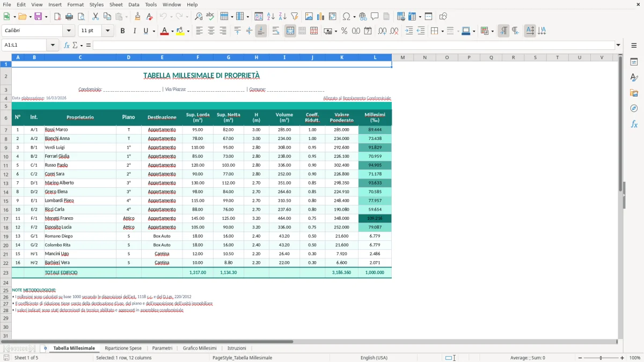Click the Copy icon
Image resolution: width=644 pixels, height=362 pixels.
106,17
